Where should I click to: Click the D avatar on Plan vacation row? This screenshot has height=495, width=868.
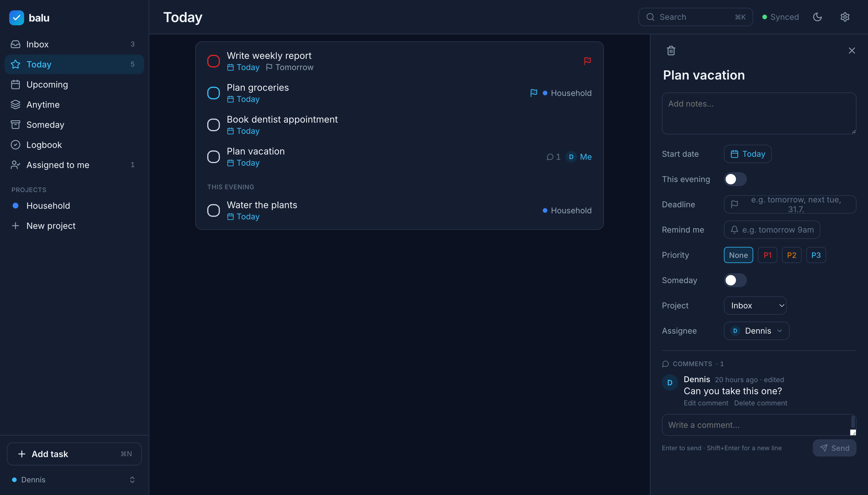pyautogui.click(x=571, y=157)
